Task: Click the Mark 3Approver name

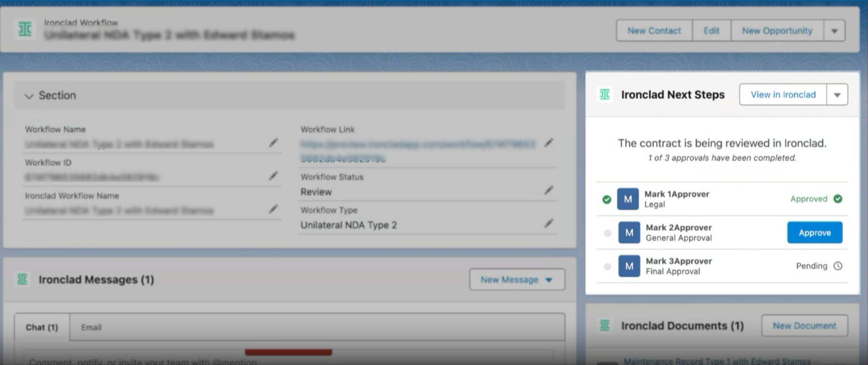Action: point(679,261)
